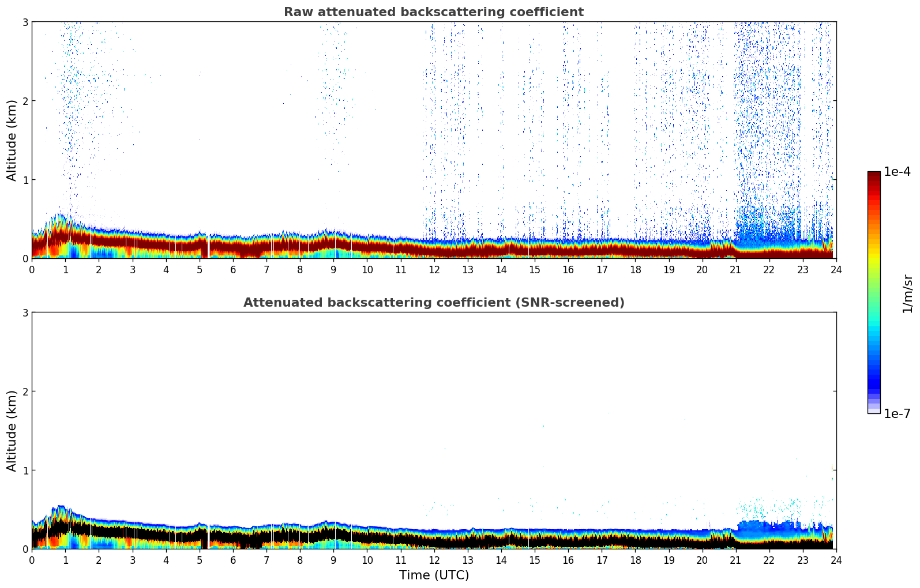Click the 2 km altitude tick on top plot

(25, 101)
